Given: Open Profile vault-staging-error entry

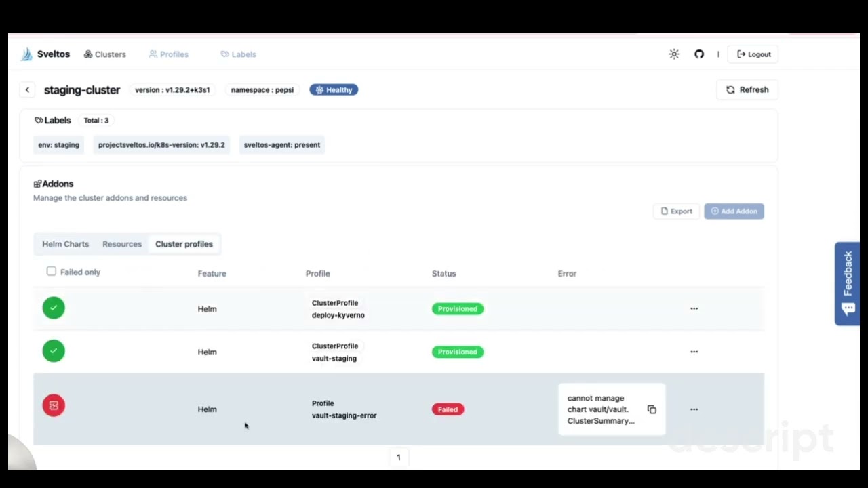Looking at the screenshot, I should [344, 409].
